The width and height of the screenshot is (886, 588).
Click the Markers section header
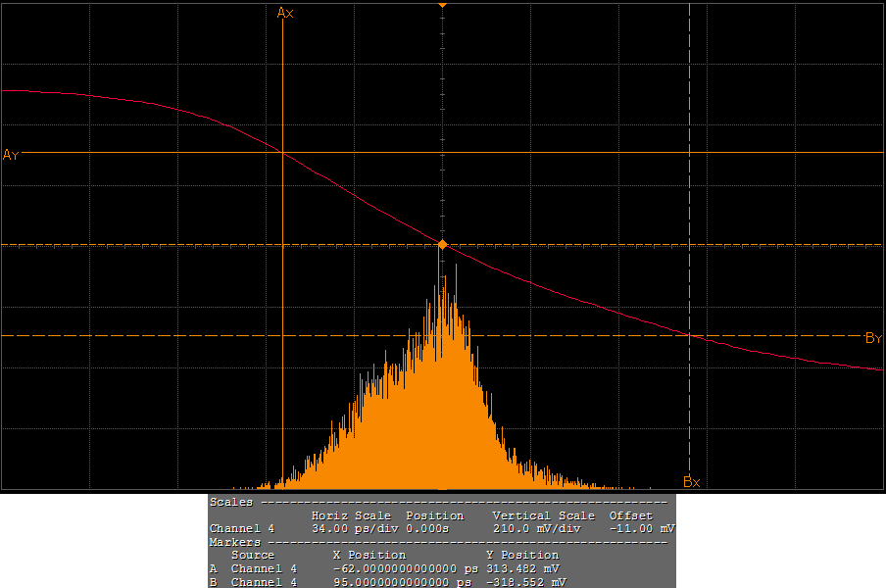click(234, 542)
